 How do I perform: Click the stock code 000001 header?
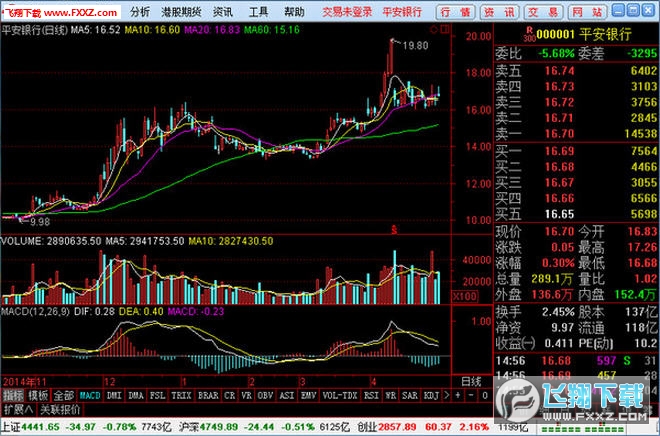click(555, 35)
